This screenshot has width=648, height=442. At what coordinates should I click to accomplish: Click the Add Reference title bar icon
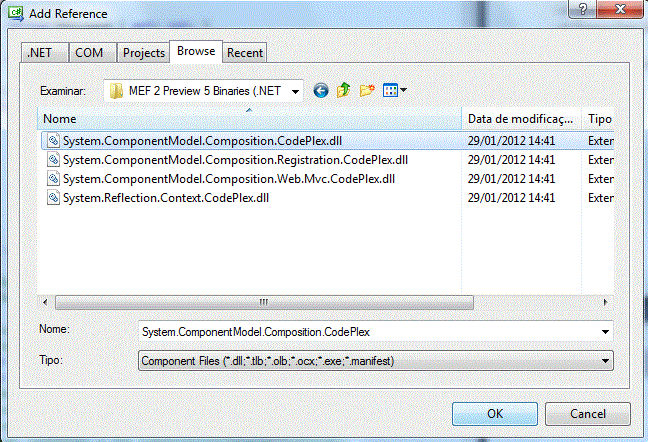pyautogui.click(x=16, y=13)
